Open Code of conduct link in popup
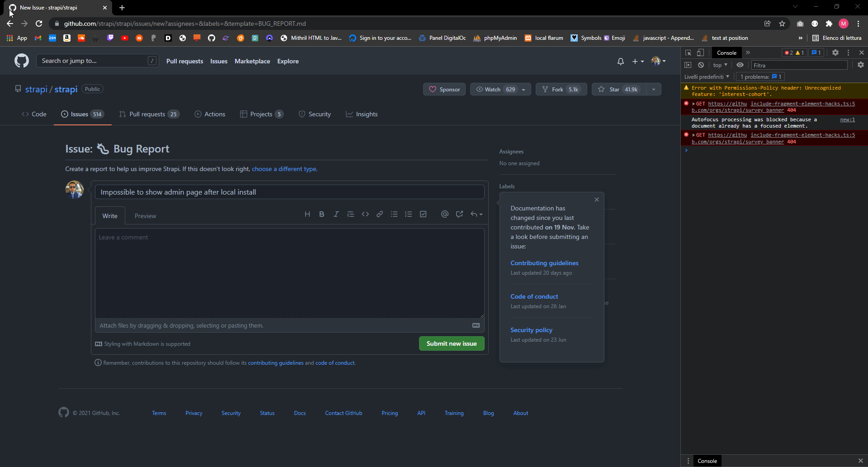Image resolution: width=868 pixels, height=467 pixels. [534, 296]
